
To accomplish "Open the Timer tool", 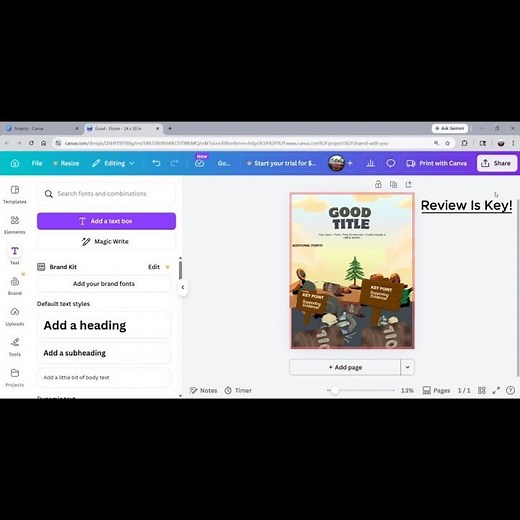I will [x=238, y=390].
